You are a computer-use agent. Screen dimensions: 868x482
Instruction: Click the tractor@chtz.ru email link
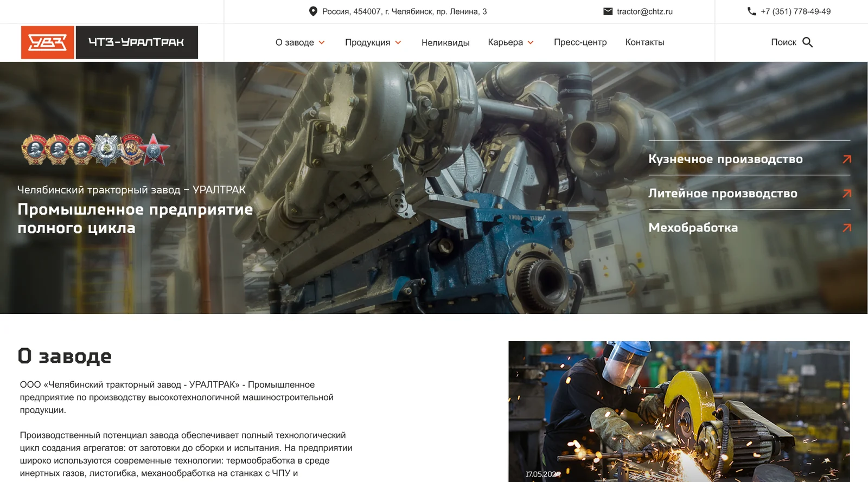click(x=644, y=11)
